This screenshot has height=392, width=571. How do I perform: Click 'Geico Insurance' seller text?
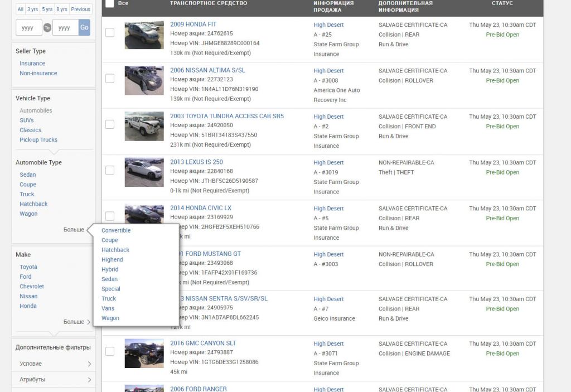click(335, 318)
